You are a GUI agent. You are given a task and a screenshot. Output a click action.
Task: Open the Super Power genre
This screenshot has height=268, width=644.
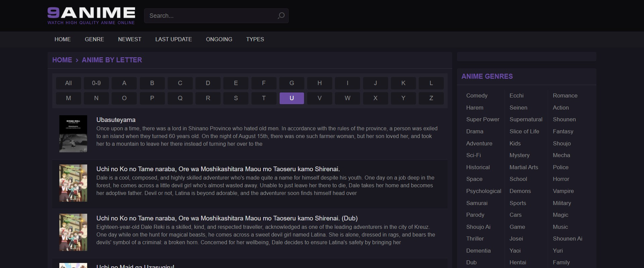point(483,119)
